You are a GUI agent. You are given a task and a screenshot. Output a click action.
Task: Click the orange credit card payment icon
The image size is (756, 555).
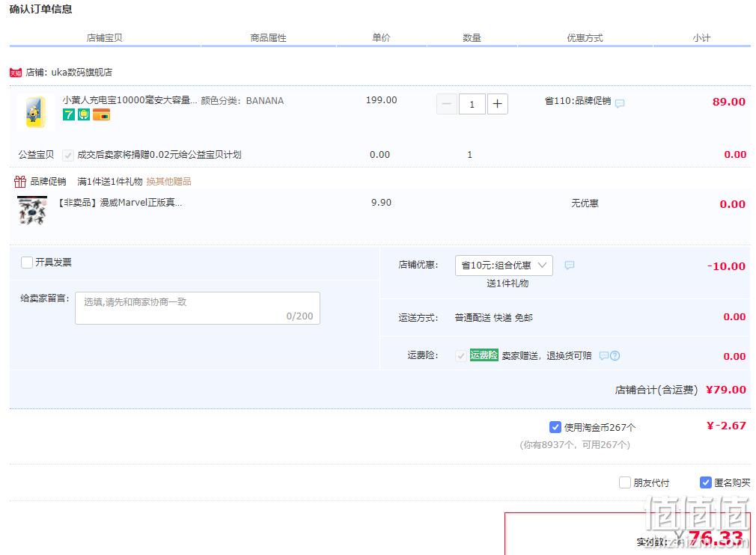point(101,114)
